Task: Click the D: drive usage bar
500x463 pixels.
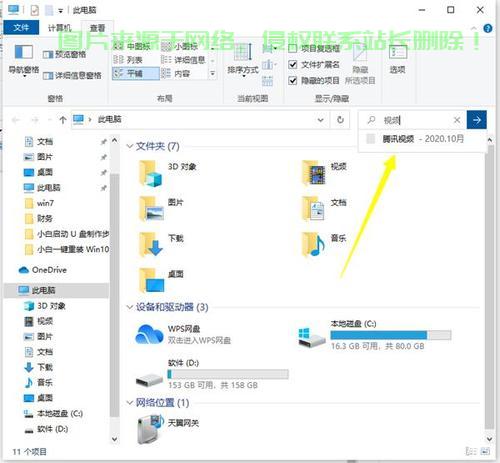Action: click(x=228, y=374)
